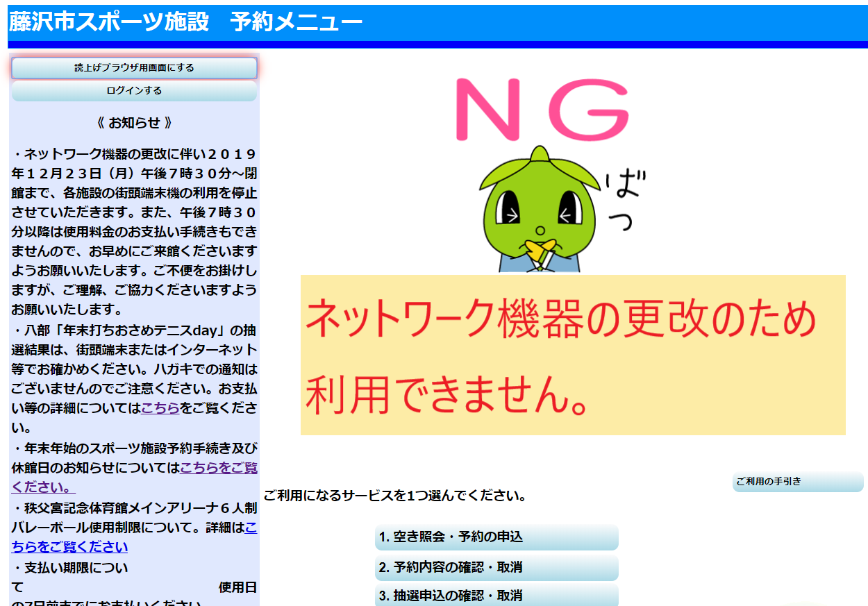Open the ご利用の手引き guide button

(x=797, y=482)
